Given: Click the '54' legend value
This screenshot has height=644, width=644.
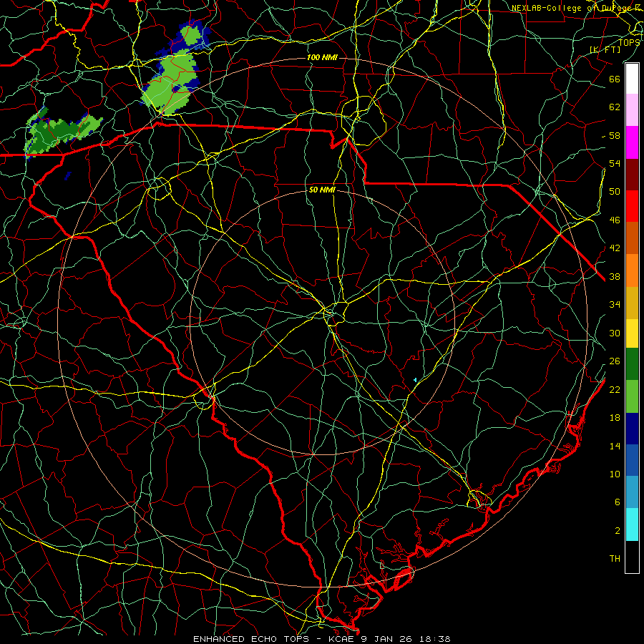Looking at the screenshot, I should 615,163.
